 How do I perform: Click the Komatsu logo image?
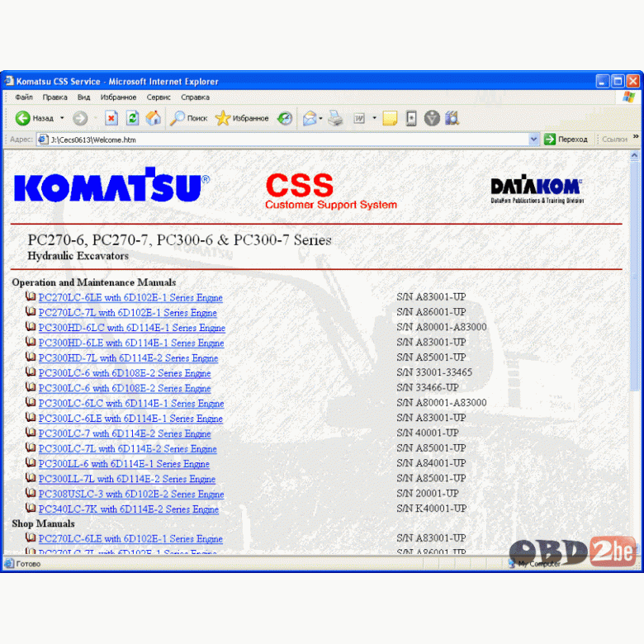(111, 184)
